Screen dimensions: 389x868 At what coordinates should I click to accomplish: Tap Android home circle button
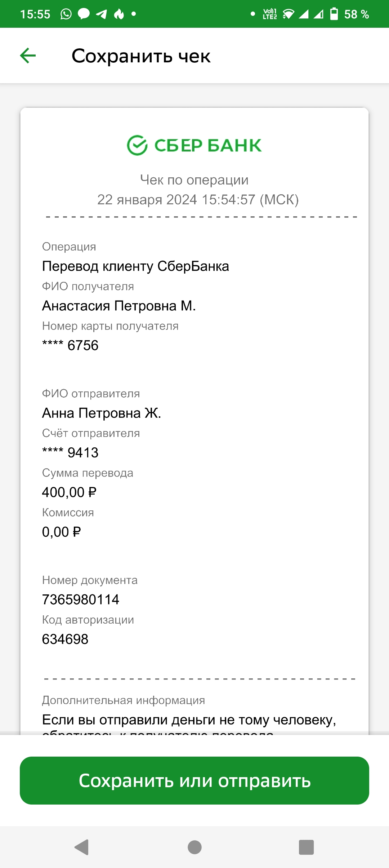click(x=194, y=847)
